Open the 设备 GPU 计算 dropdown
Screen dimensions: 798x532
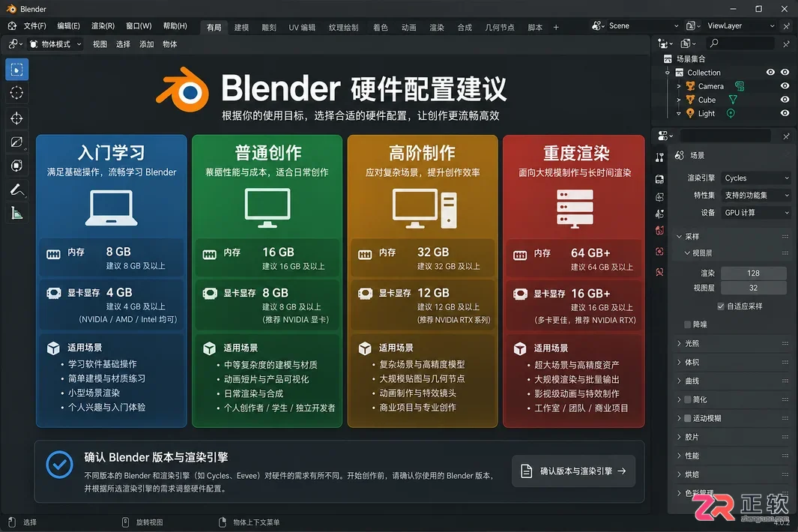tap(756, 213)
